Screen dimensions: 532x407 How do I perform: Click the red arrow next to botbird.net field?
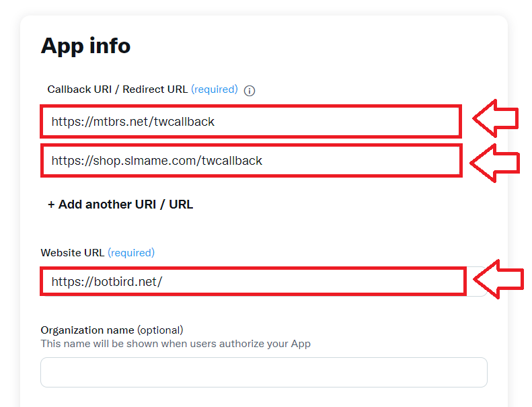pyautogui.click(x=498, y=279)
